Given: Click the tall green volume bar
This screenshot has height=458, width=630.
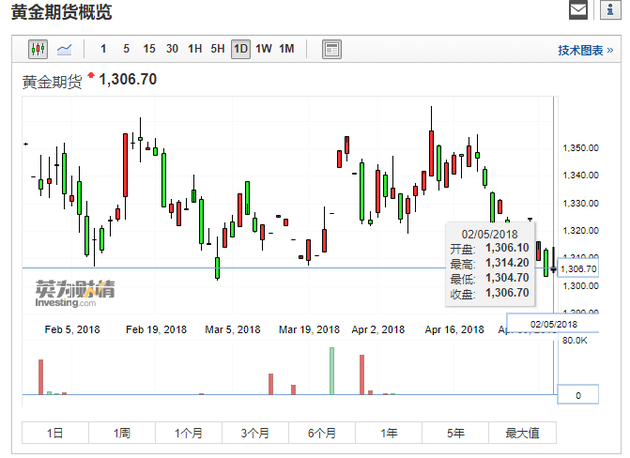Looking at the screenshot, I should (332, 371).
